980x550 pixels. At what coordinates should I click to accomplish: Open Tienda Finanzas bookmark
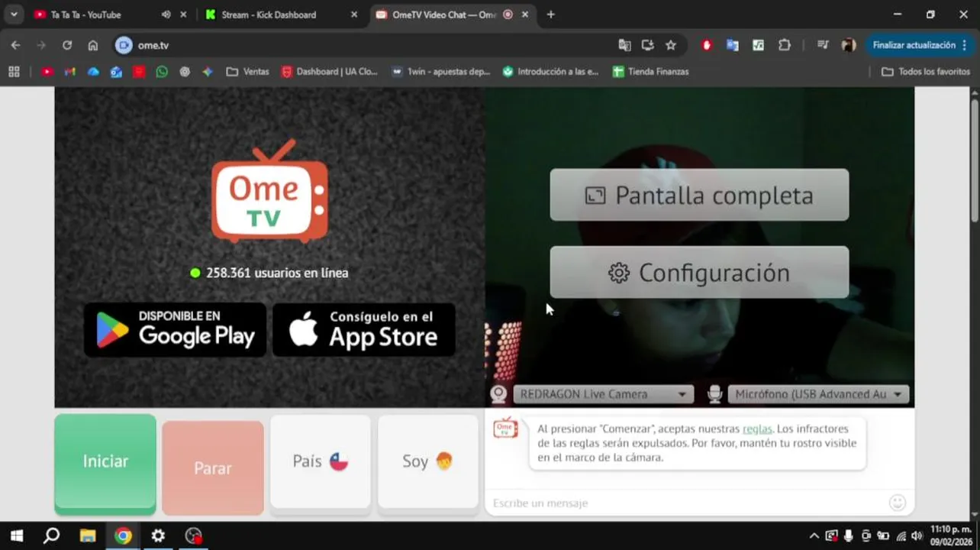click(x=650, y=72)
